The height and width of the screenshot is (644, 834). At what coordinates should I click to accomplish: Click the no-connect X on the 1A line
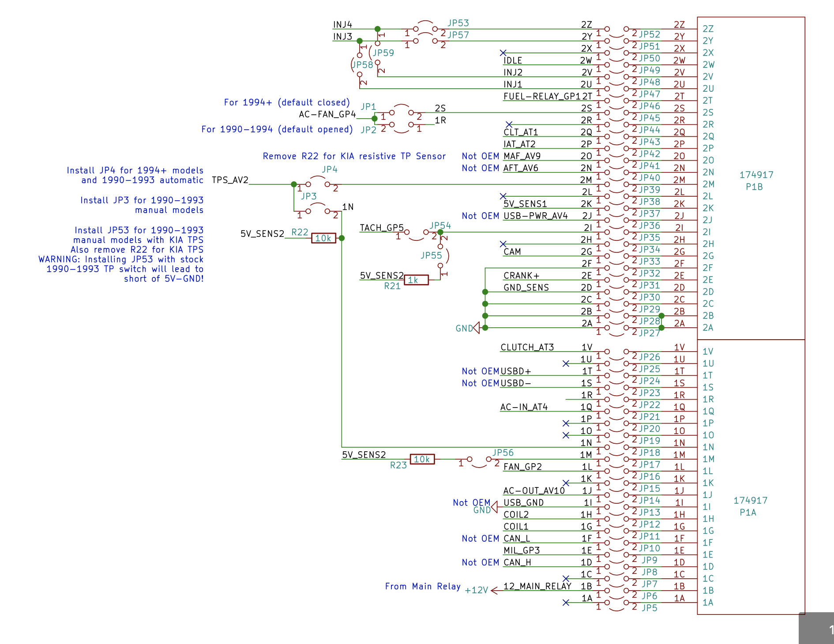566,603
